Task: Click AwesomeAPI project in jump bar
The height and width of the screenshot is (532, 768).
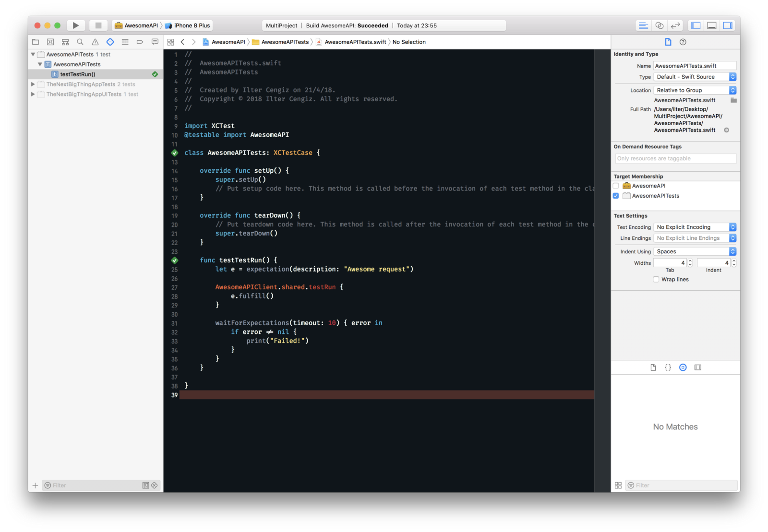Action: [224, 42]
